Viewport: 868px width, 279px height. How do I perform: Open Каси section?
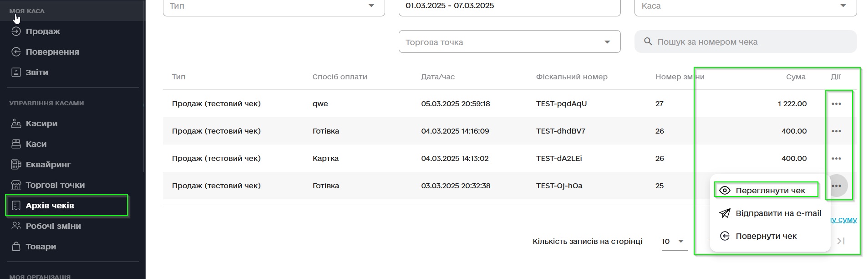pos(36,144)
